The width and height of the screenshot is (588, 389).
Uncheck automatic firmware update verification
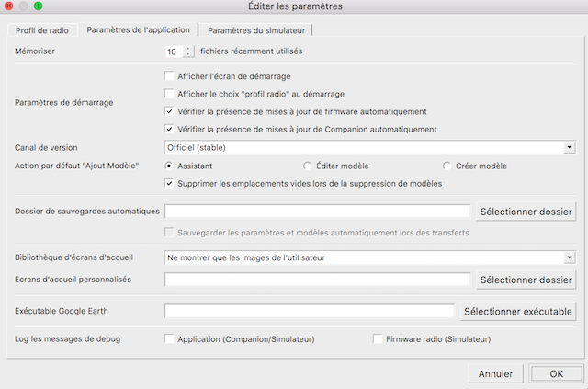pyautogui.click(x=169, y=111)
